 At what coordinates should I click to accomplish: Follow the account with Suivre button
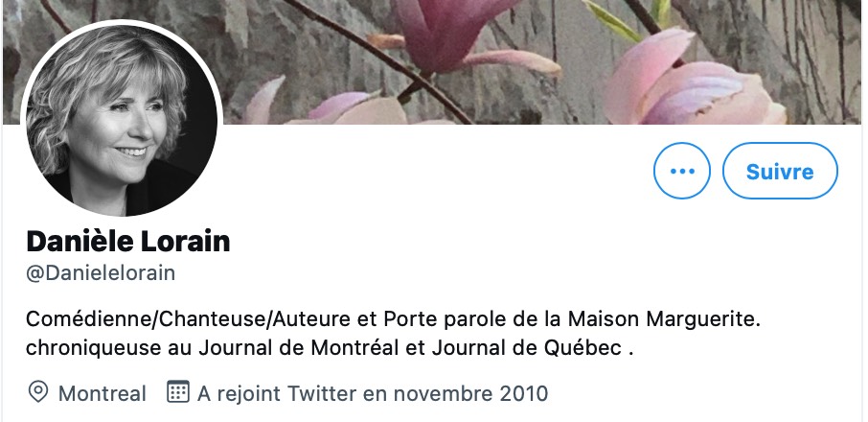780,171
